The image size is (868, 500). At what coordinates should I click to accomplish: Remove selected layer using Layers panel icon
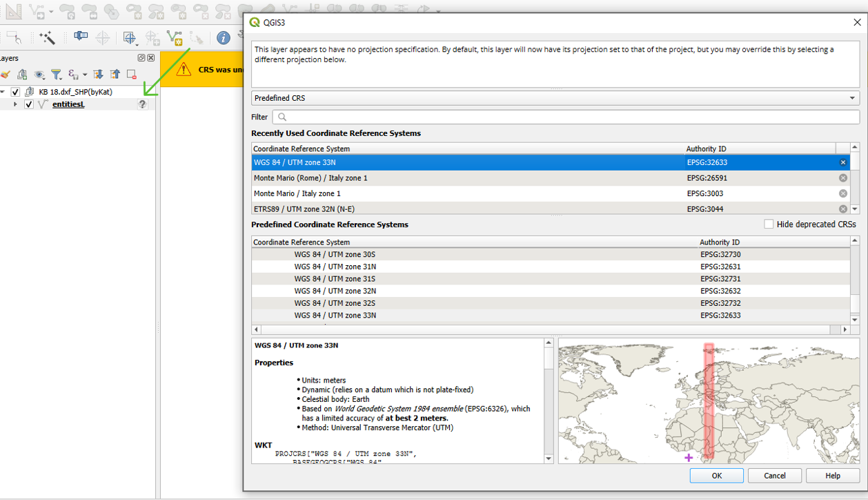point(131,75)
